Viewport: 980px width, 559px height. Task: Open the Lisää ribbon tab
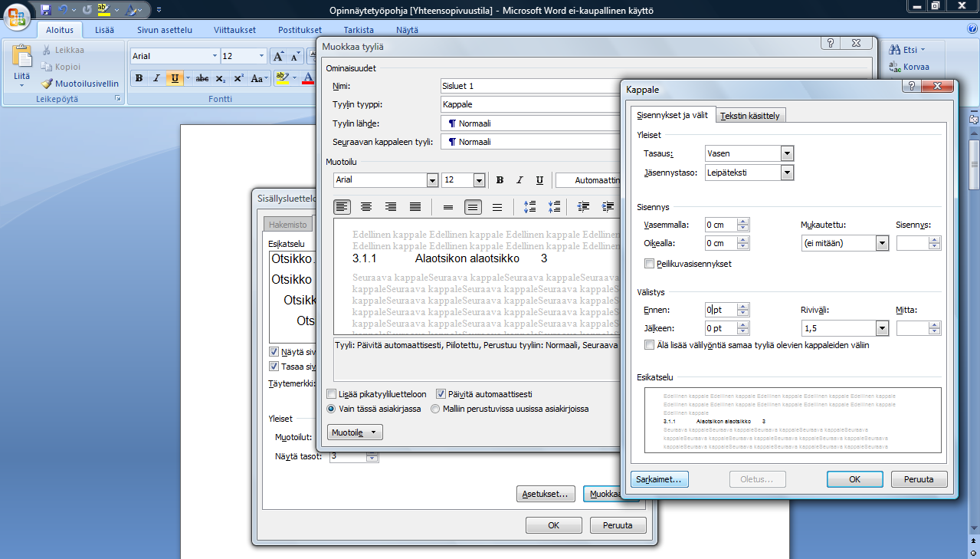tap(106, 30)
